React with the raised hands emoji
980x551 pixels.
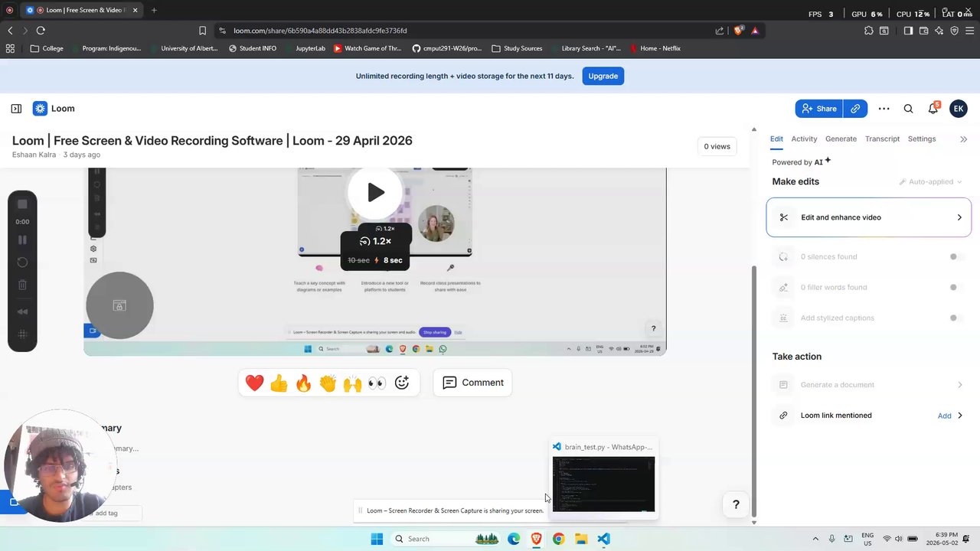(352, 383)
